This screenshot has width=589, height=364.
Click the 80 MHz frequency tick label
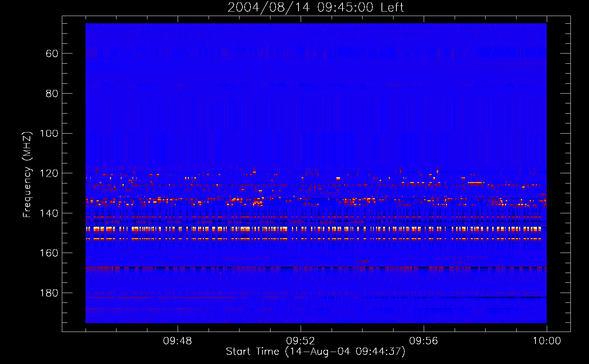coord(52,94)
